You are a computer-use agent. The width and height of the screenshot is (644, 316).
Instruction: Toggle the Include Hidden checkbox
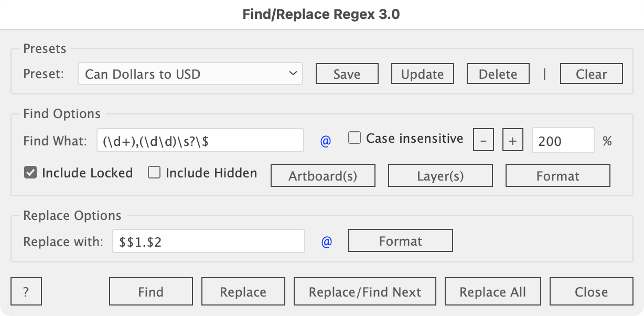154,173
